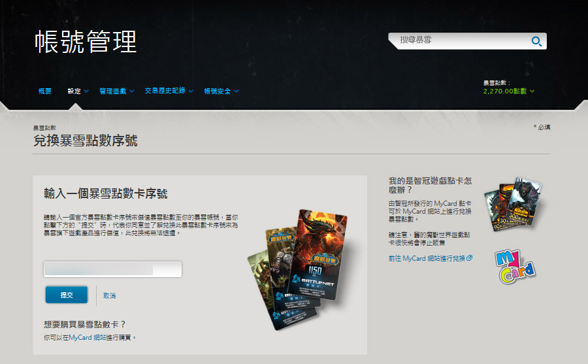Click the 兌換暴雪點數序號 heading
This screenshot has width=588, height=364.
[86, 141]
